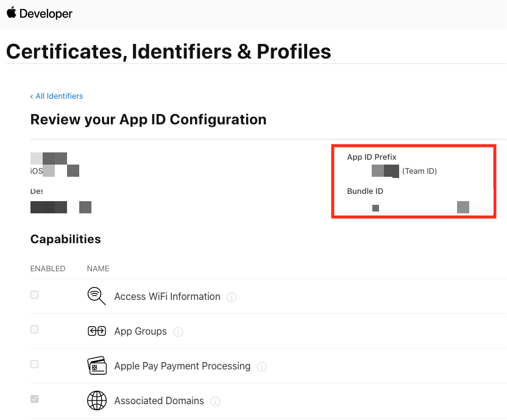This screenshot has height=420, width=507.
Task: Tick the App Groups checkbox
Action: [35, 330]
